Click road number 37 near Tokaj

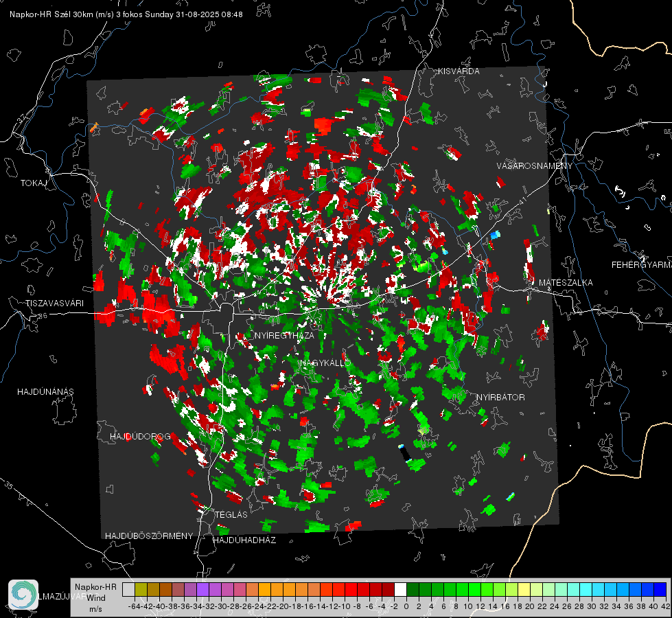point(21,118)
